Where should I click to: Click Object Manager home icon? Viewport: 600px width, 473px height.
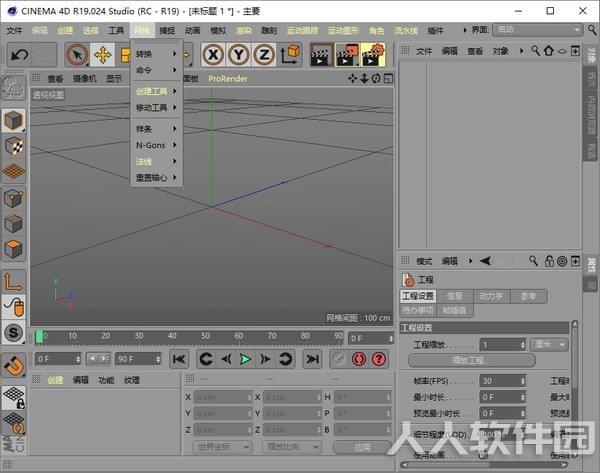point(548,51)
